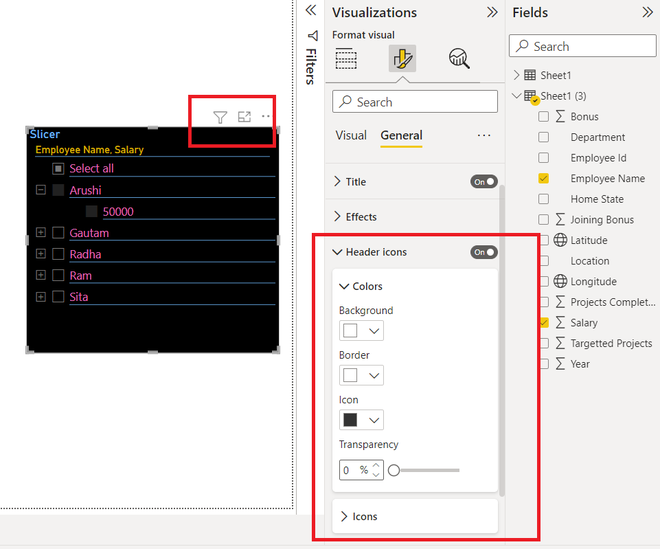
Task: Click the slicer filter funnel icon
Action: (x=220, y=117)
